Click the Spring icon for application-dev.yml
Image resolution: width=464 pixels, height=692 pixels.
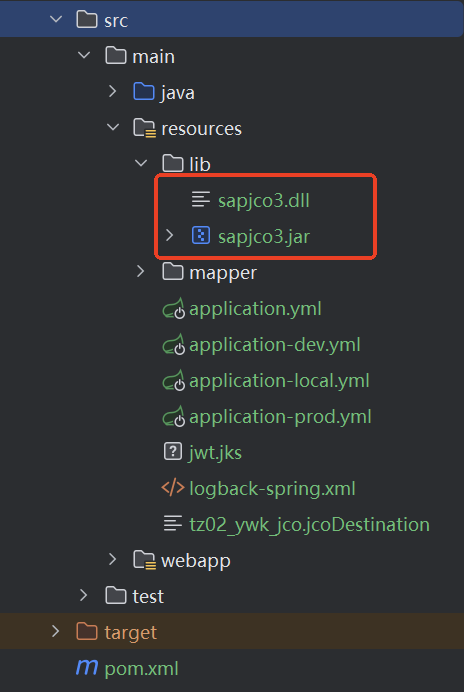pyautogui.click(x=173, y=344)
